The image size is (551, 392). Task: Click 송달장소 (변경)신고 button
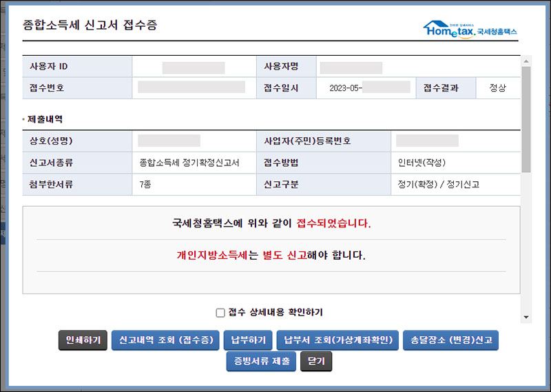click(x=451, y=340)
